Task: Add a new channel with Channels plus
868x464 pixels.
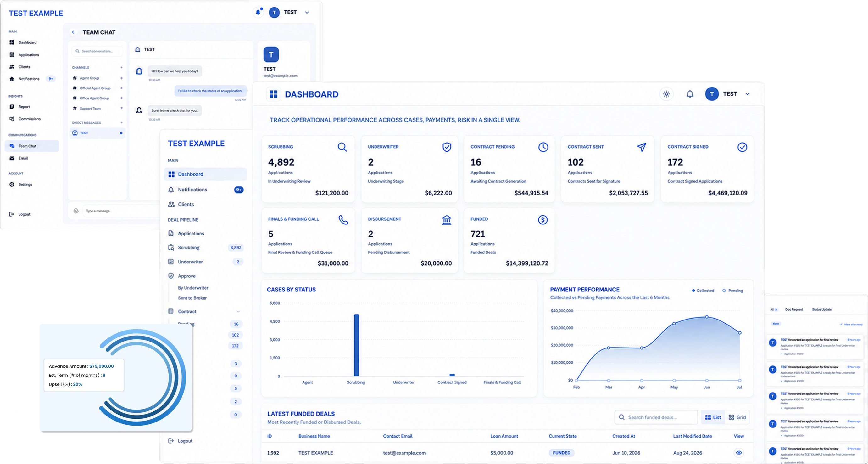Action: point(121,67)
